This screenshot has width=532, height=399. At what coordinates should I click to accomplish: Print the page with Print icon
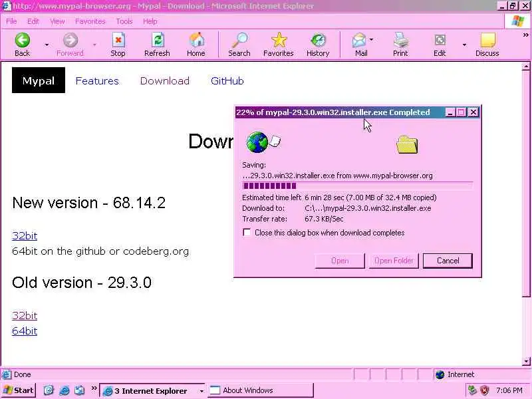click(x=401, y=40)
